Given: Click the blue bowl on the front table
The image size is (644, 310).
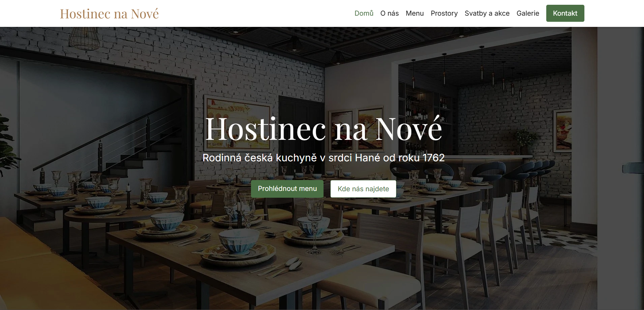Looking at the screenshot, I should (x=238, y=240).
